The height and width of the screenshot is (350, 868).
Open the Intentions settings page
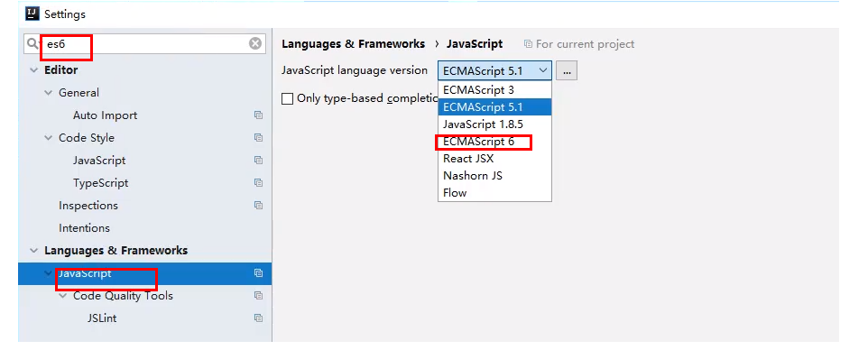[84, 228]
